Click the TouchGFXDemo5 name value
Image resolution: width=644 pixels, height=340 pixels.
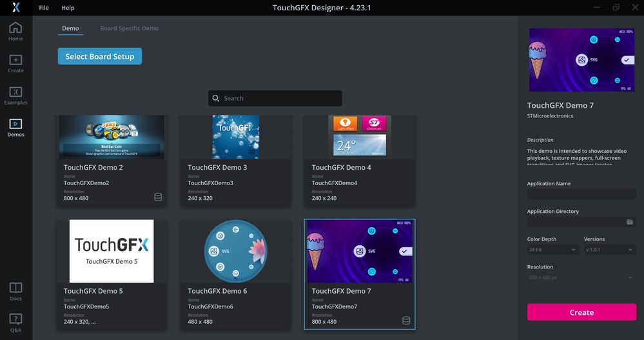click(x=86, y=306)
